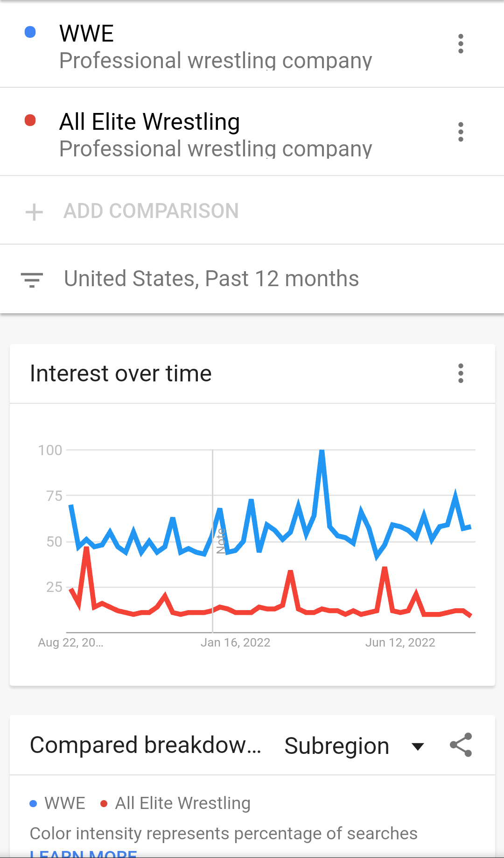Click the Jan 16, 2022 axis label

point(235,643)
